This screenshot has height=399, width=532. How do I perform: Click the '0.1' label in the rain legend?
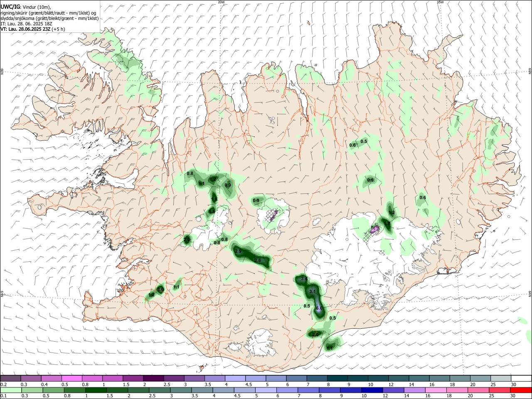point(3,396)
